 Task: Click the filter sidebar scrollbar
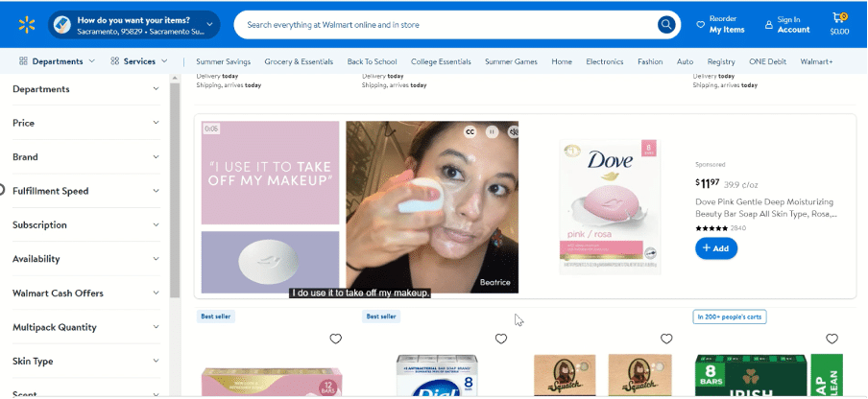coord(175,191)
